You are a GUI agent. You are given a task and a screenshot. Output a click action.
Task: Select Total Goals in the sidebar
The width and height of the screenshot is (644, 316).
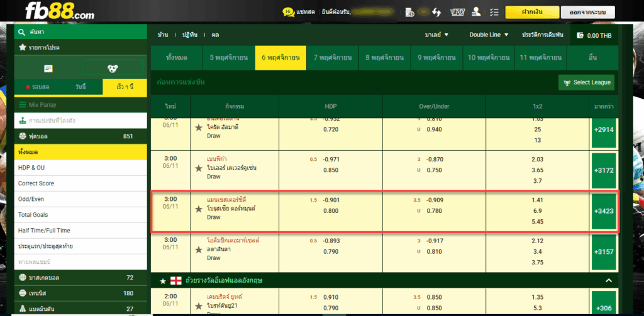[80, 215]
